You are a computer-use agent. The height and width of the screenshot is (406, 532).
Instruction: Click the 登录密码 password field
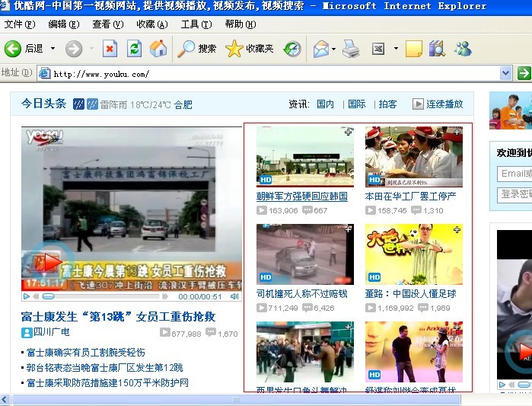(514, 195)
